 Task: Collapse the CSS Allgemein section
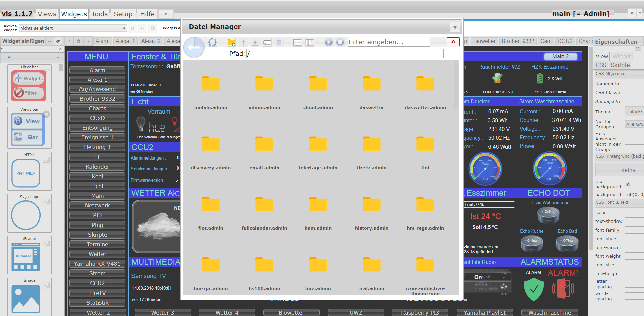[619, 74]
